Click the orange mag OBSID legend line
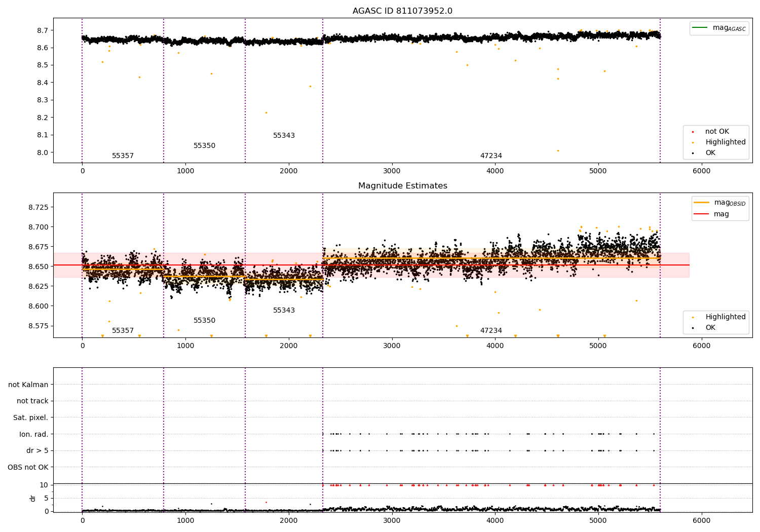This screenshot has height=532, width=760. coord(702,203)
